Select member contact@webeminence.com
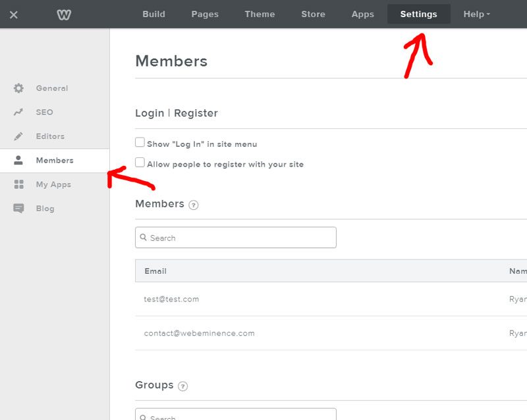Screen dimensions: 527x420 [x=199, y=333]
